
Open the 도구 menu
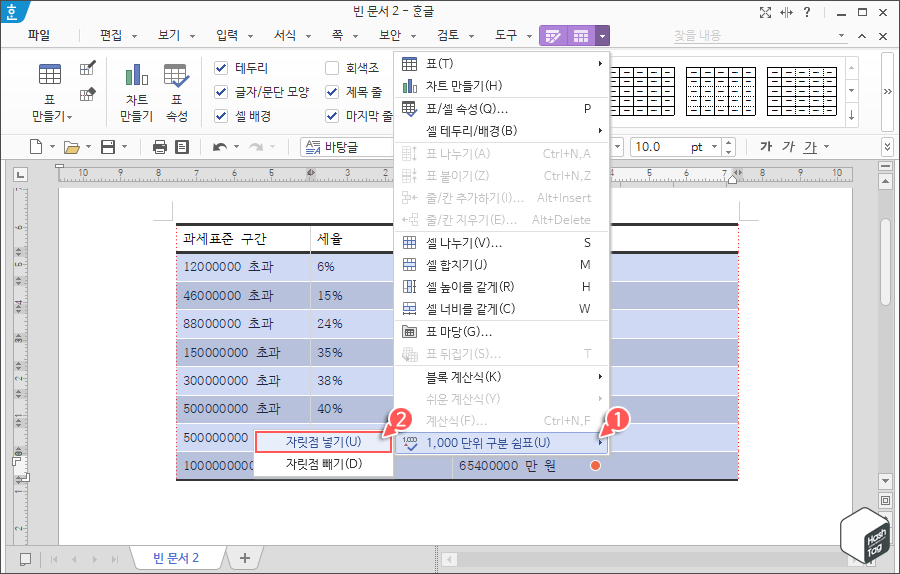pos(506,36)
